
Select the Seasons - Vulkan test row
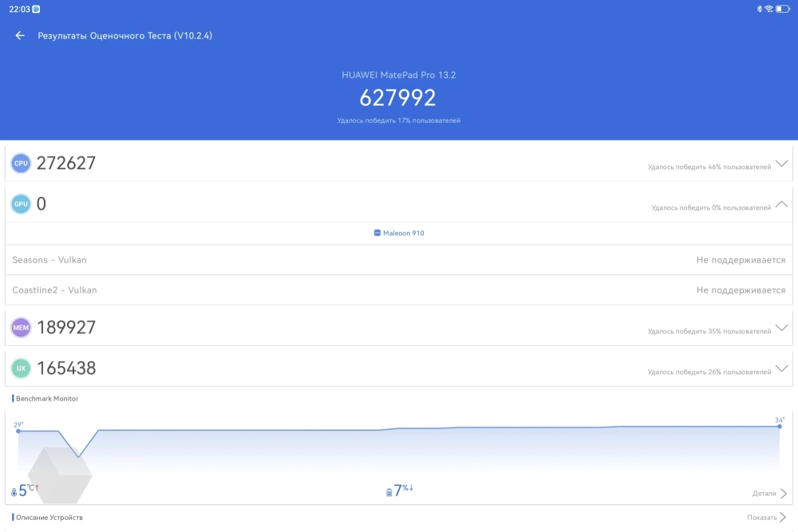[399, 260]
